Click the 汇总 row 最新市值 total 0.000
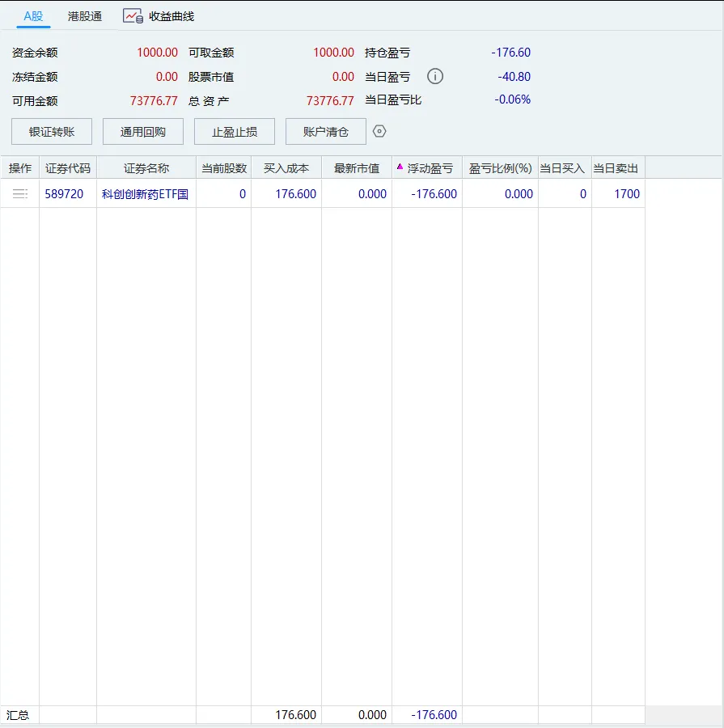Viewport: 724px width, 728px height. [x=372, y=715]
